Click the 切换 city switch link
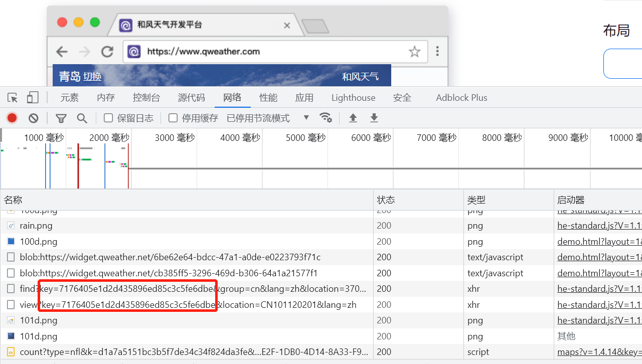 click(92, 76)
